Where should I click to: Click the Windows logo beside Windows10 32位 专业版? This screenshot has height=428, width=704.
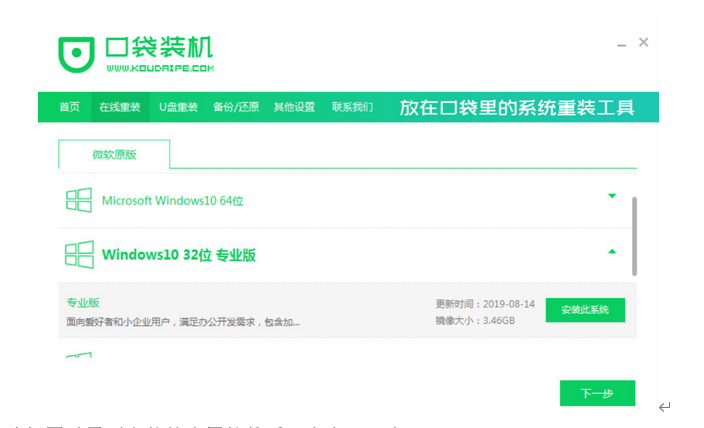[x=79, y=254]
